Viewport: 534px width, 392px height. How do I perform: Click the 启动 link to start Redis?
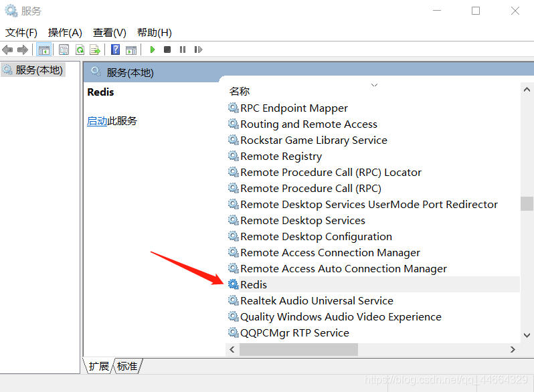click(x=97, y=121)
